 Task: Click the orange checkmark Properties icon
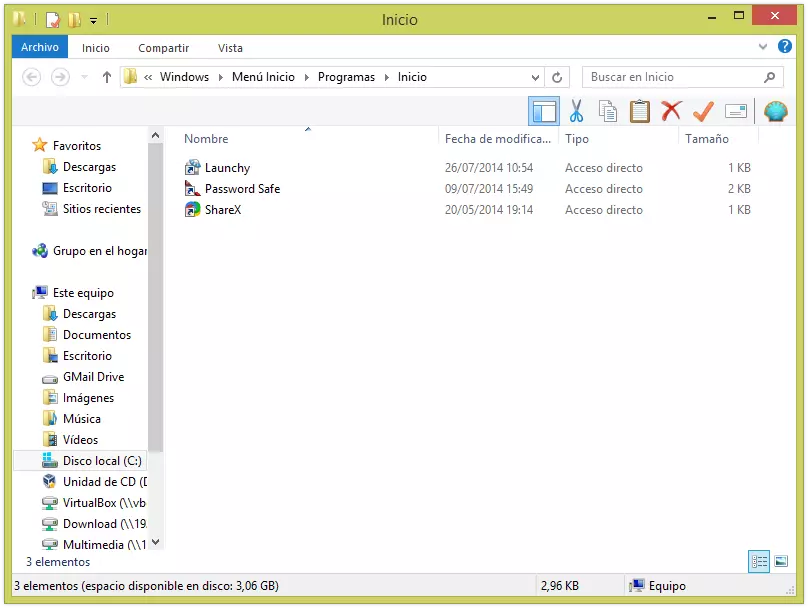[x=703, y=111]
